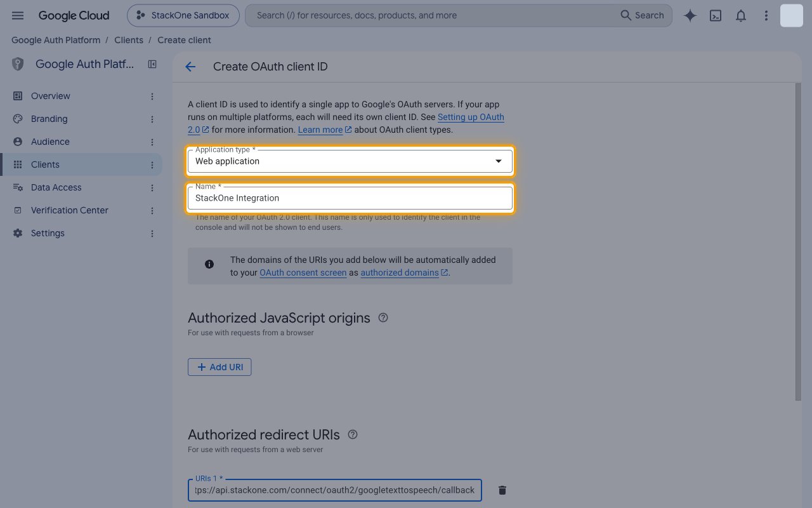Viewport: 812px width, 508px height.
Task: Open the Gemini AI assistant sparkle icon
Action: point(690,16)
